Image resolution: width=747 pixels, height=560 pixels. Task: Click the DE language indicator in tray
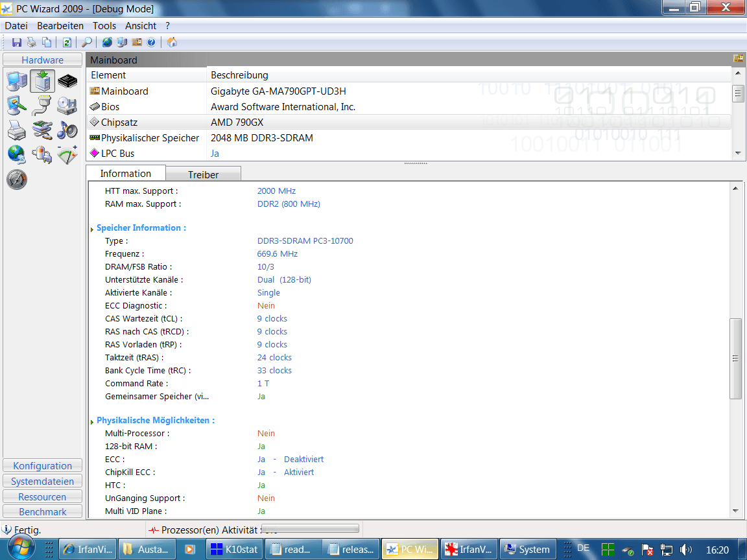click(x=583, y=548)
